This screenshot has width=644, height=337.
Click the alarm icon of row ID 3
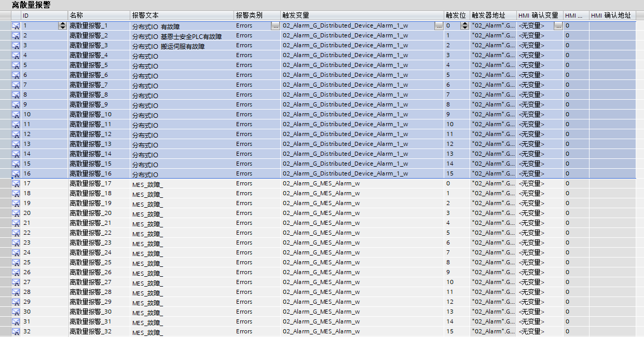pos(16,45)
